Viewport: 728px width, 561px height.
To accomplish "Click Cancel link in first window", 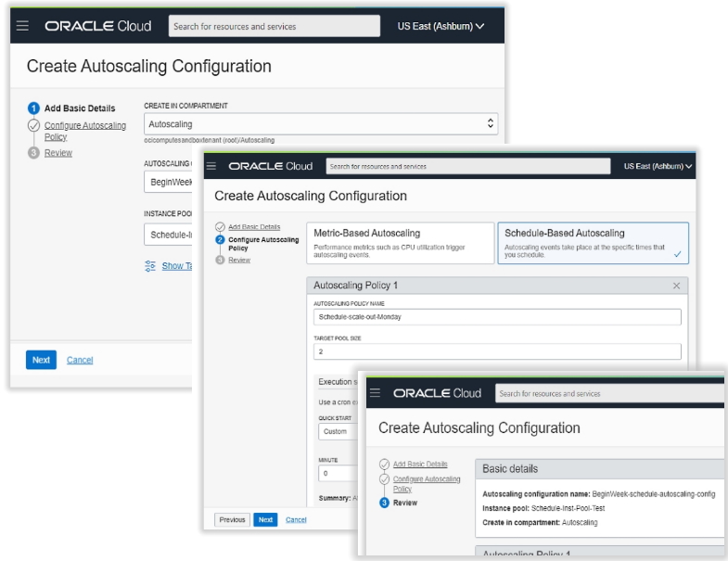I will (x=80, y=360).
